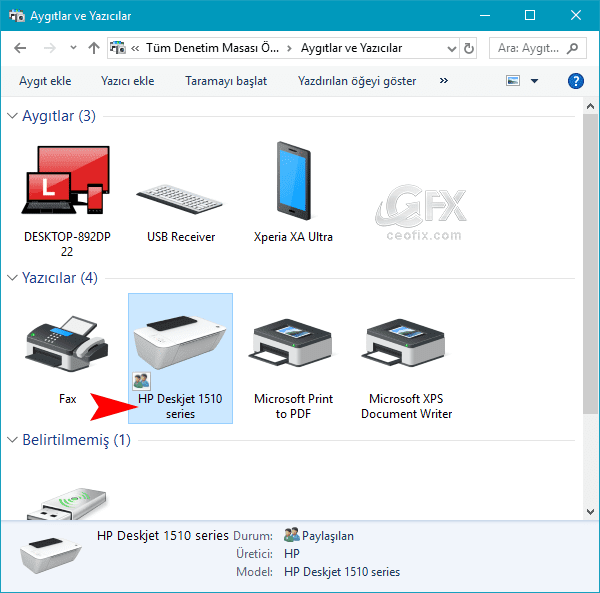Screen dimensions: 600x593
Task: Go up one level with the up arrow
Action: (x=94, y=48)
